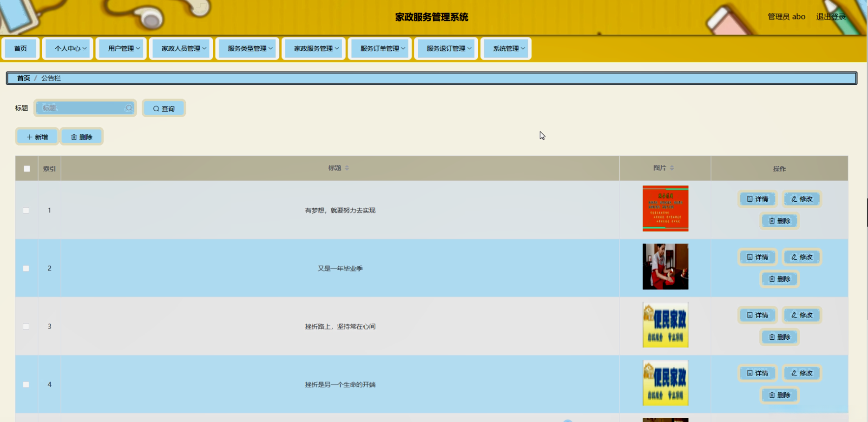Select the checkbox for row 4

pyautogui.click(x=26, y=384)
